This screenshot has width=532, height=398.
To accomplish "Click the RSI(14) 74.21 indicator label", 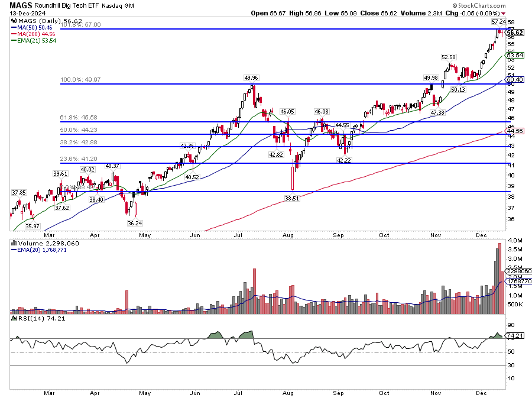I will point(41,318).
